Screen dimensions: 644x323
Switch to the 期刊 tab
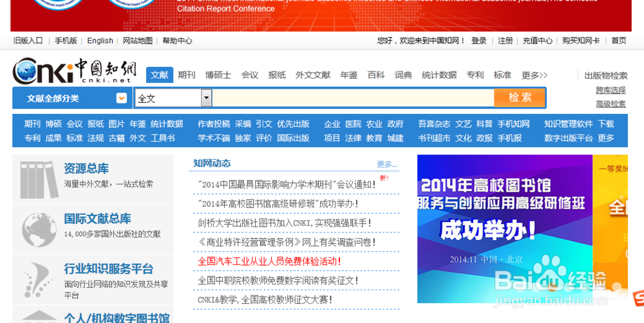[x=187, y=75]
